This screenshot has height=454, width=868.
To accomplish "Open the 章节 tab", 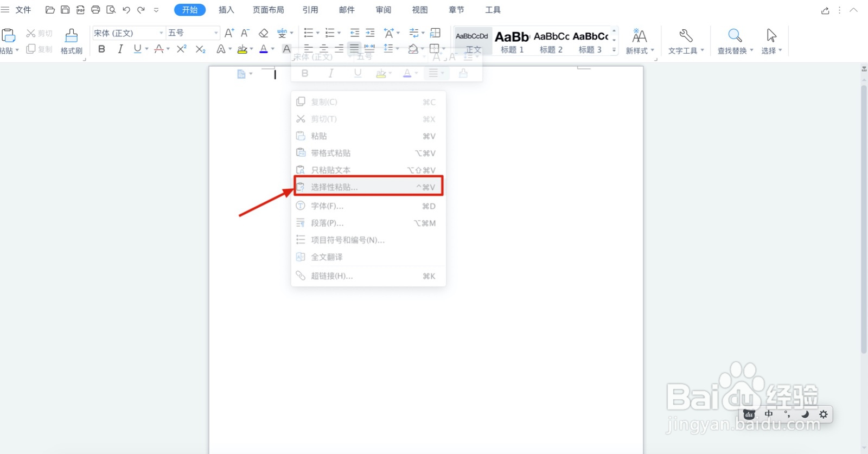I will click(456, 10).
